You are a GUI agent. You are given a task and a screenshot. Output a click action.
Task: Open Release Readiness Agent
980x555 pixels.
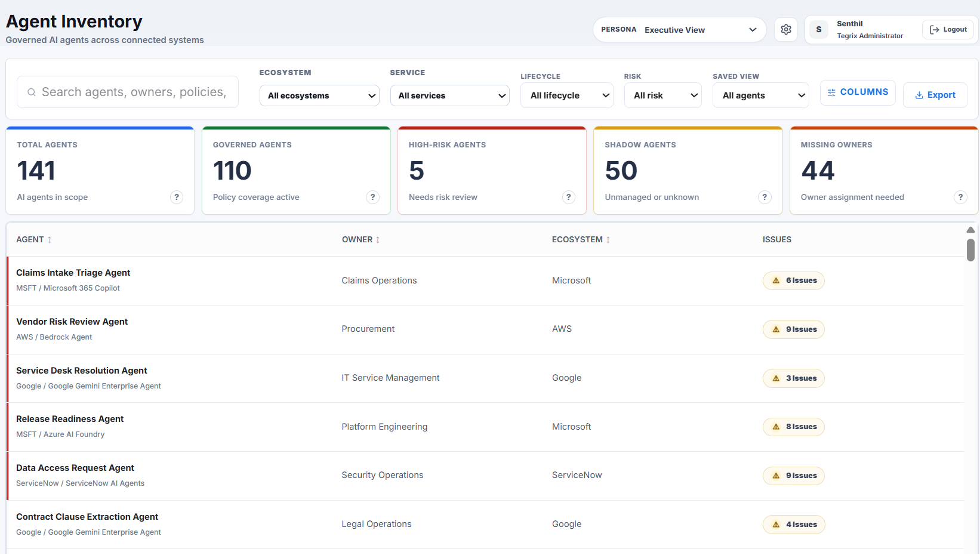tap(70, 419)
